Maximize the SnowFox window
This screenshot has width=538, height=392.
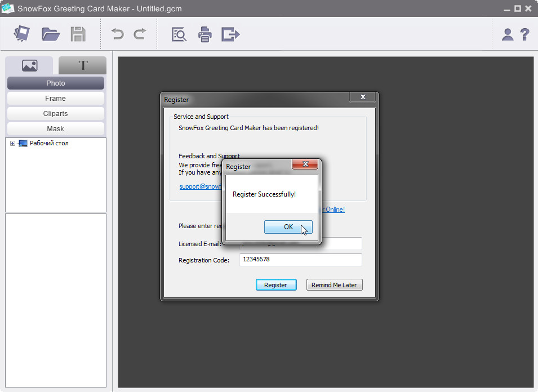(x=517, y=8)
